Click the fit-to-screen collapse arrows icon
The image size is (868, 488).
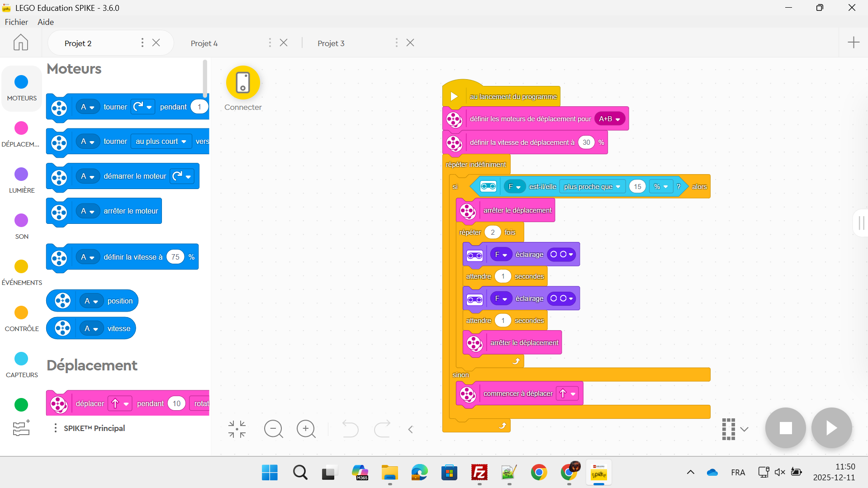237,429
